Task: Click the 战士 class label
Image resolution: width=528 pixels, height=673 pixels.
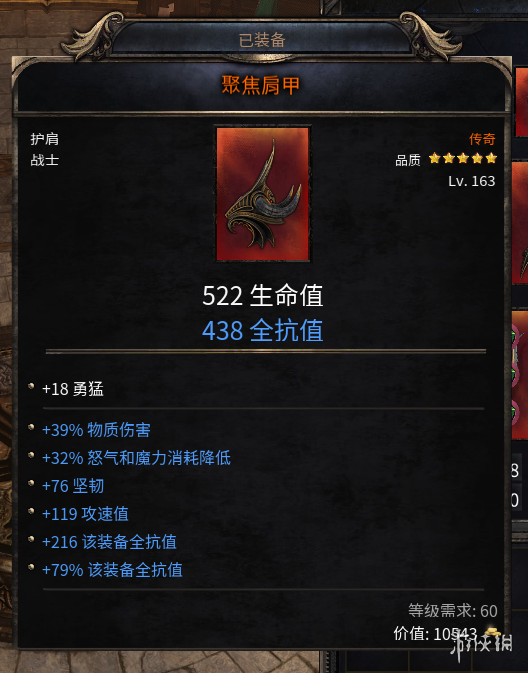Action: tap(44, 160)
